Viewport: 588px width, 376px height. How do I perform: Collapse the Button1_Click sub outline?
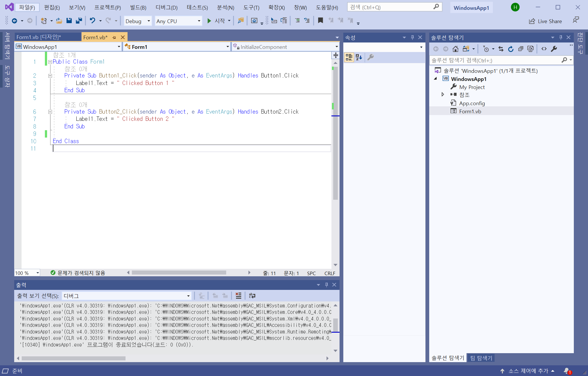pos(50,76)
